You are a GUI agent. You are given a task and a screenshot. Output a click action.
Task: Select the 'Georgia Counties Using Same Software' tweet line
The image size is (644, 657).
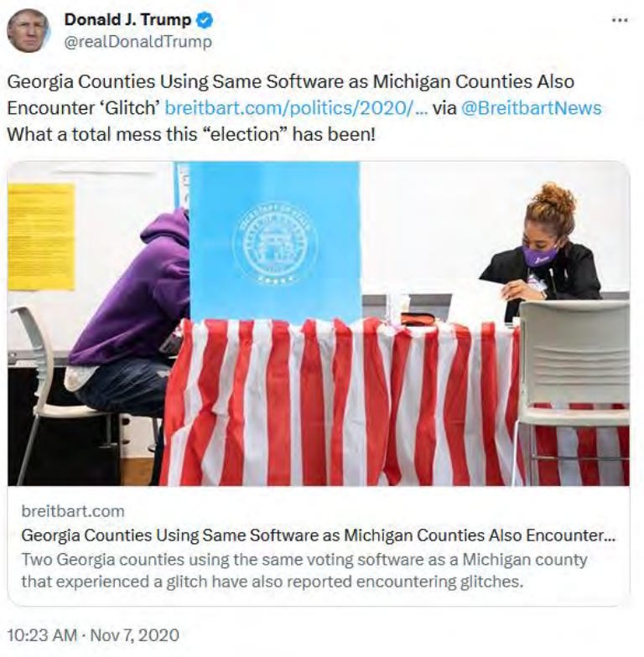290,81
